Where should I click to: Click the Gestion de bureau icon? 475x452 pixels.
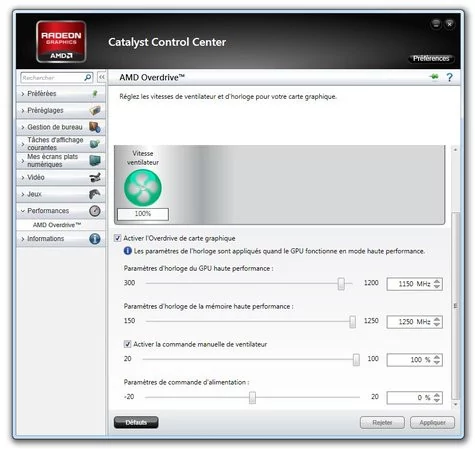coord(95,127)
